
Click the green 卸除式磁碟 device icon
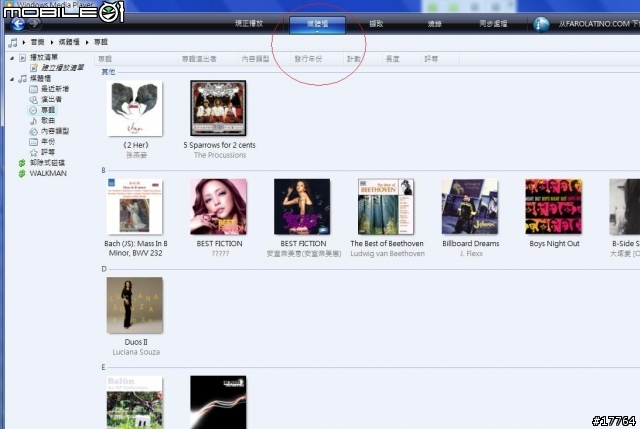click(22, 163)
